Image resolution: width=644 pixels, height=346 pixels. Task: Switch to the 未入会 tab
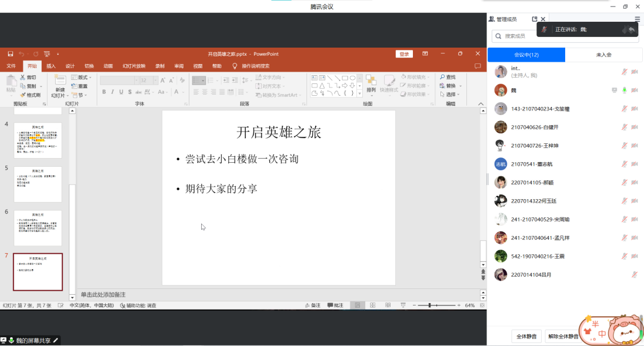pyautogui.click(x=603, y=55)
